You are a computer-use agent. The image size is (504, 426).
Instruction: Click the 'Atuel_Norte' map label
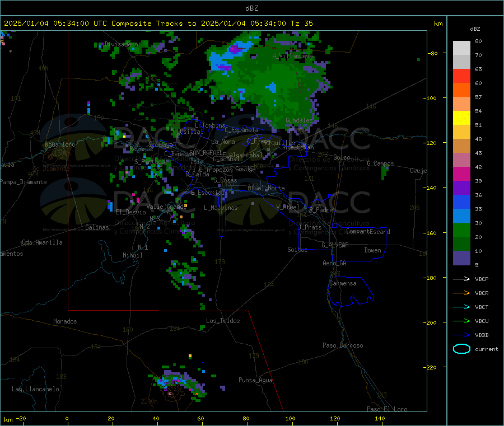266,188
